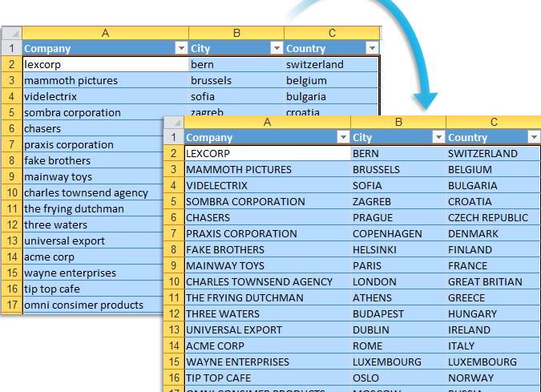Click the "GREAT BRITIAN" country cell
This screenshot has height=392, width=541.
coord(492,281)
